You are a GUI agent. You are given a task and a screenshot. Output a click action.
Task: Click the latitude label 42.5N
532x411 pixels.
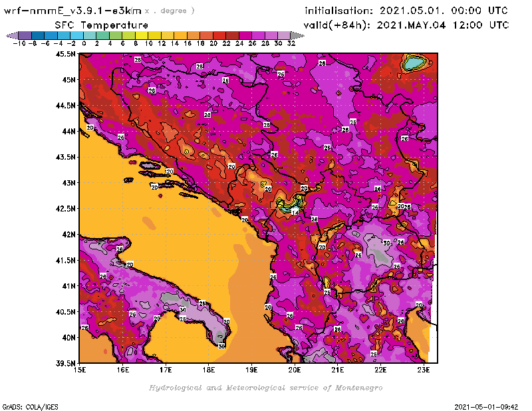pos(65,209)
